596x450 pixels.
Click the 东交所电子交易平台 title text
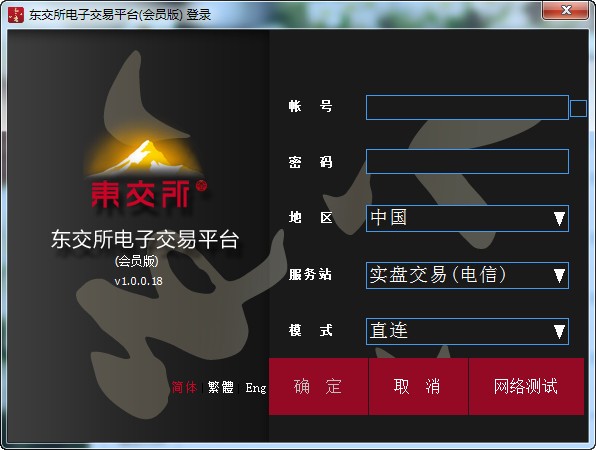click(145, 239)
